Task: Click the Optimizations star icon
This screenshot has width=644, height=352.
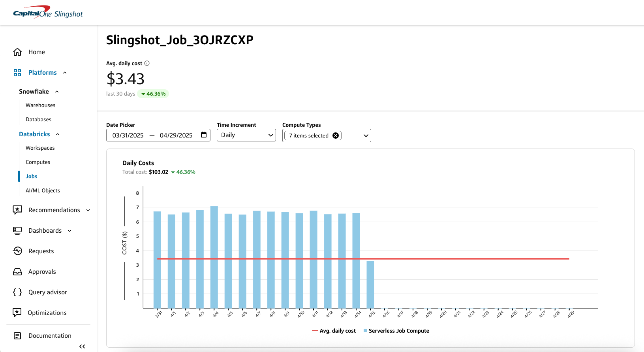Action: pos(17,312)
